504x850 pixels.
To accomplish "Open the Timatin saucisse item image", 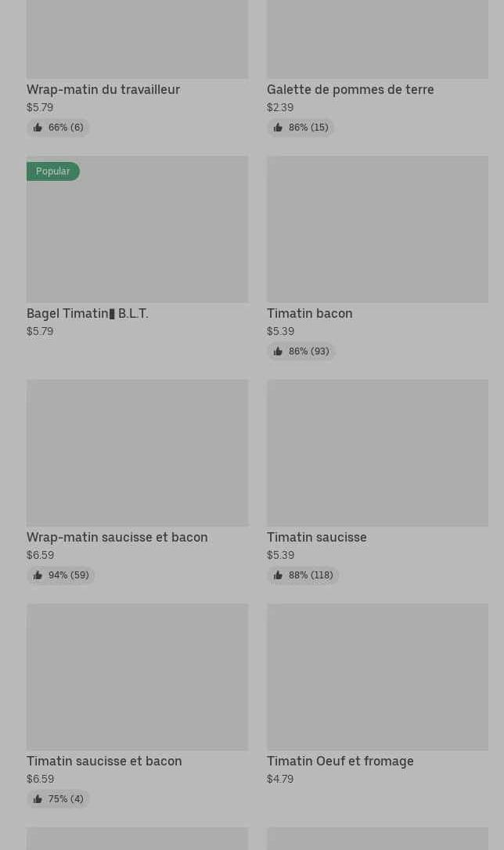I will (x=378, y=453).
